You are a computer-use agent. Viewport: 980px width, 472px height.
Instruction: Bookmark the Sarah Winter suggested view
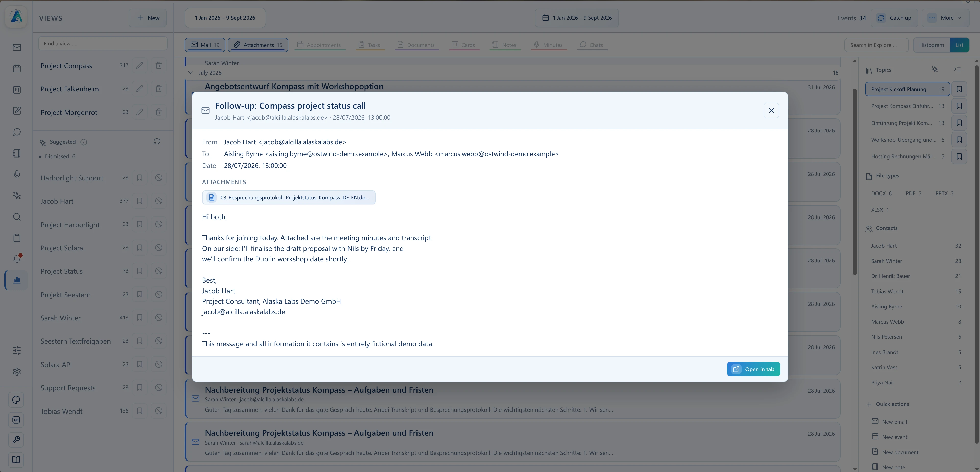(x=140, y=318)
